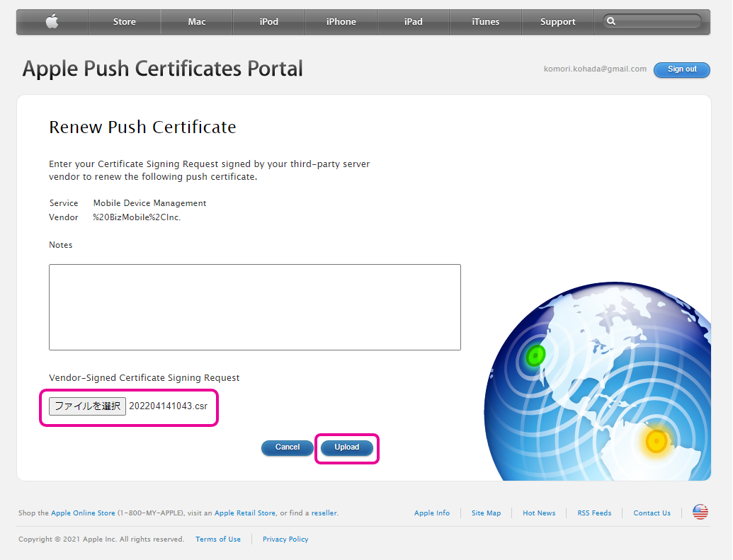Open the Apple Online Store link
Viewport: 733px width, 560px height.
tap(83, 513)
